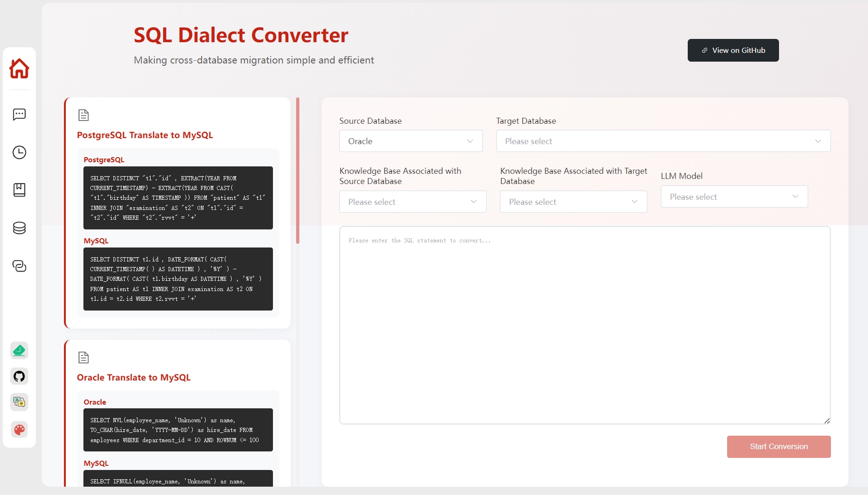Open the GitHub icon near sidebar bottom
Screen dimensions: 868x495
pos(19,376)
